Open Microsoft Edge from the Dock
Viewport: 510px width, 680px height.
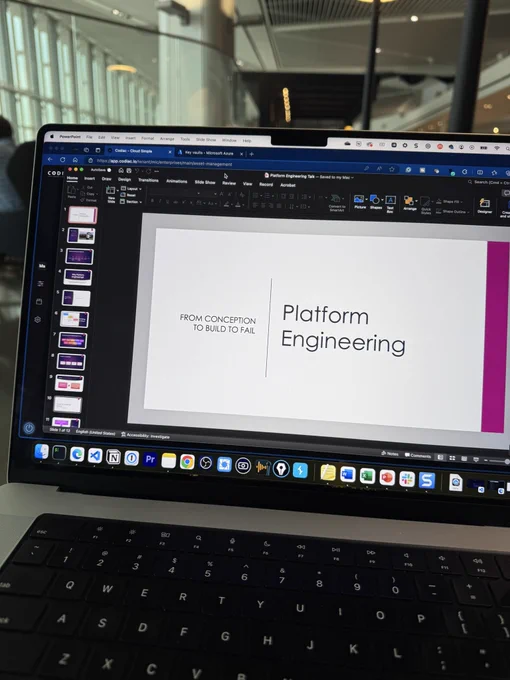[77, 454]
